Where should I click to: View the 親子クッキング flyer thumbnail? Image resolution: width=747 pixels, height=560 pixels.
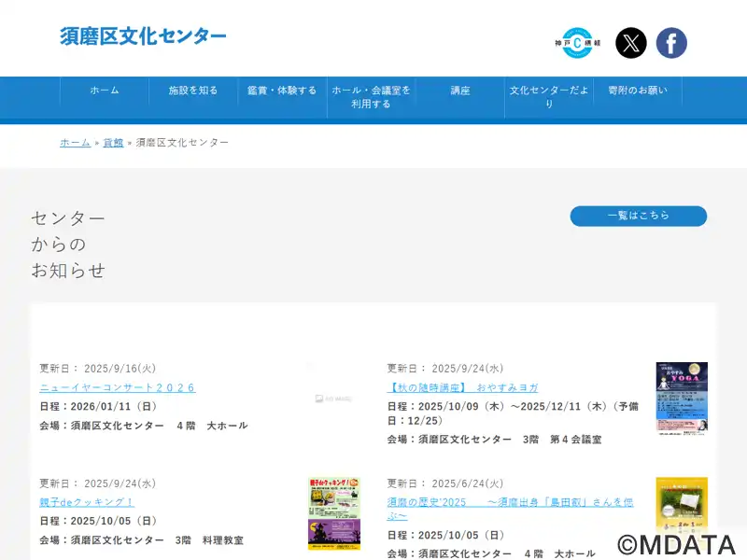pyautogui.click(x=334, y=513)
